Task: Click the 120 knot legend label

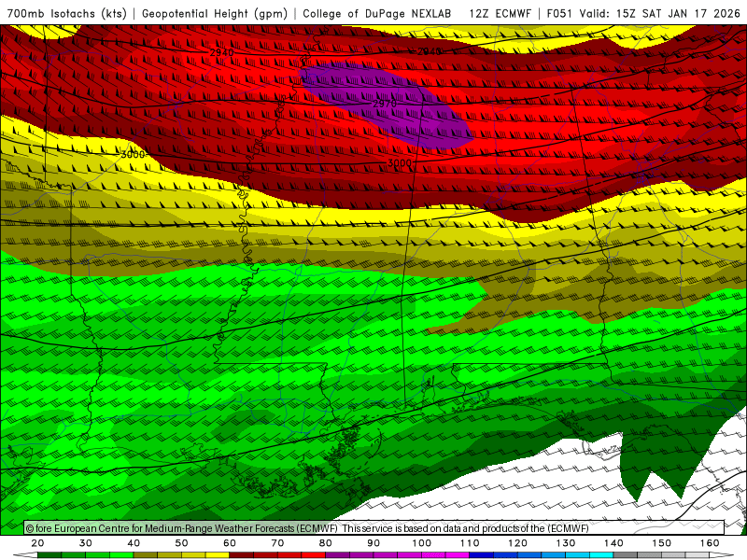Action: pyautogui.click(x=518, y=543)
